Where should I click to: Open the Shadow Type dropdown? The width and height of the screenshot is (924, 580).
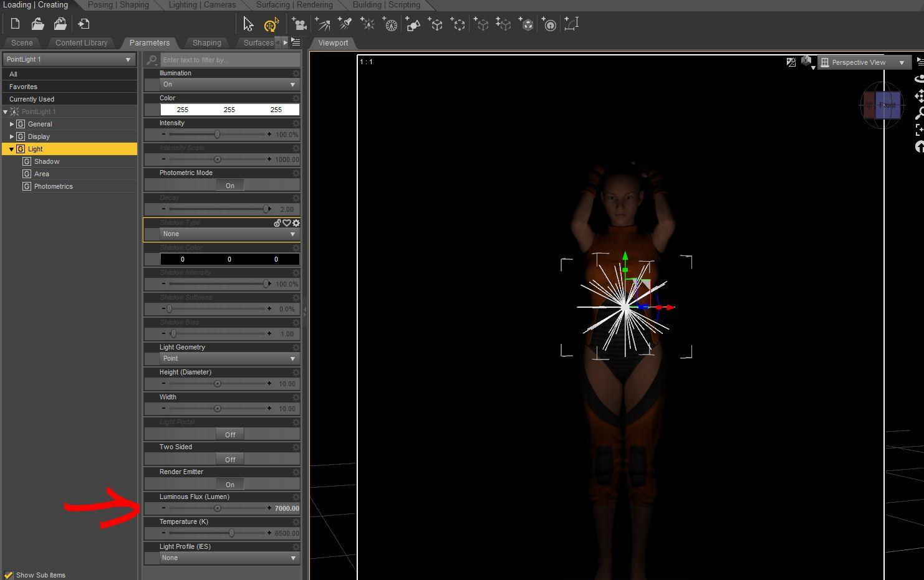click(x=229, y=234)
